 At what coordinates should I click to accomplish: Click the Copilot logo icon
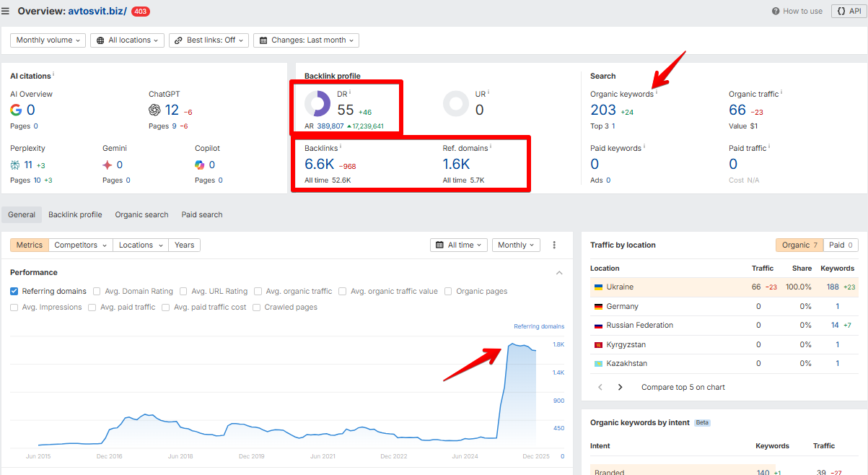(x=200, y=165)
